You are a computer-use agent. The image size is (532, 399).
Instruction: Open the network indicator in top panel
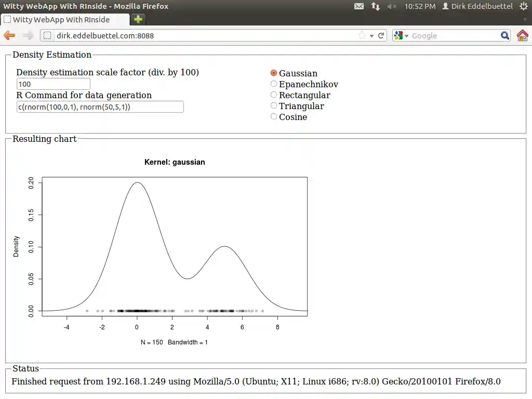pos(375,6)
